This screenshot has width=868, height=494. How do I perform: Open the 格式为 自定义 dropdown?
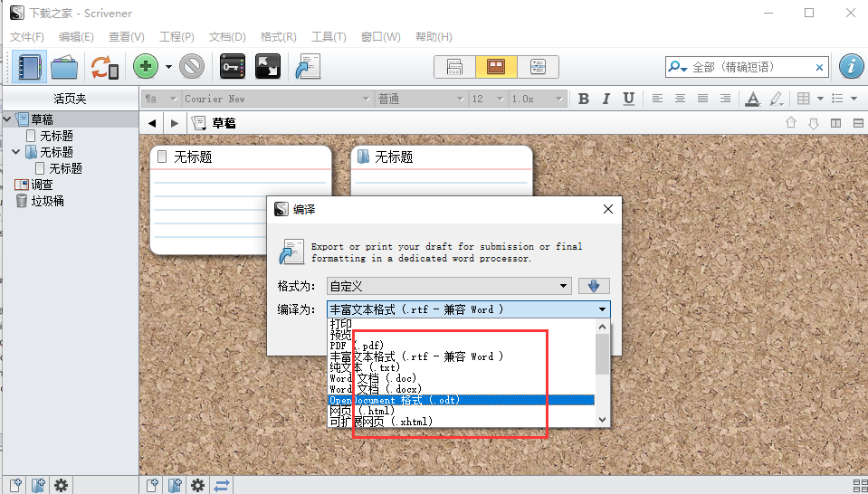450,286
